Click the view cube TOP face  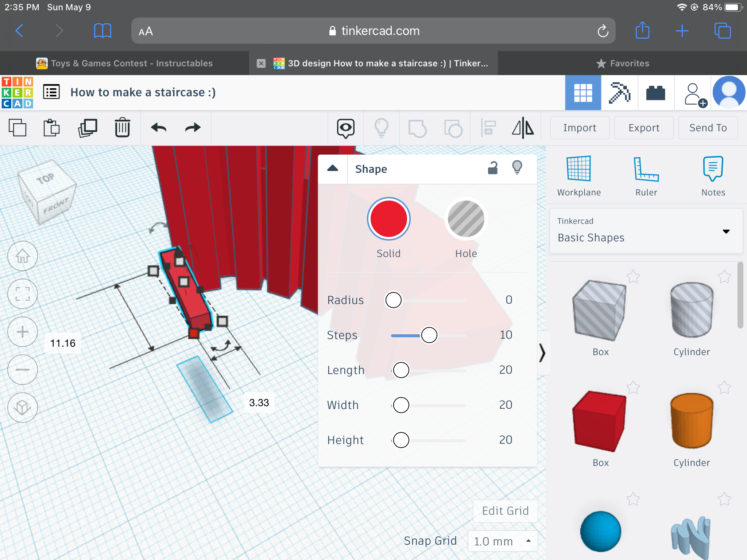pyautogui.click(x=45, y=178)
